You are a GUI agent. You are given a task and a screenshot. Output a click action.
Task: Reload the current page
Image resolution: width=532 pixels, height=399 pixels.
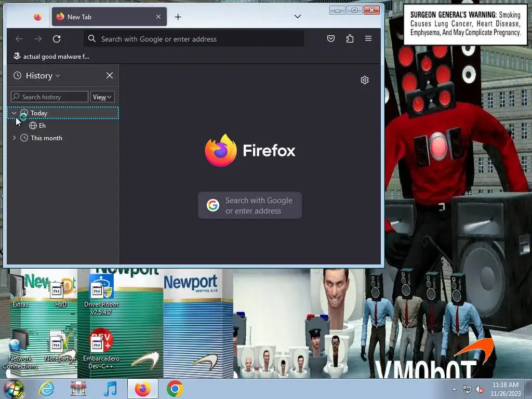[57, 39]
